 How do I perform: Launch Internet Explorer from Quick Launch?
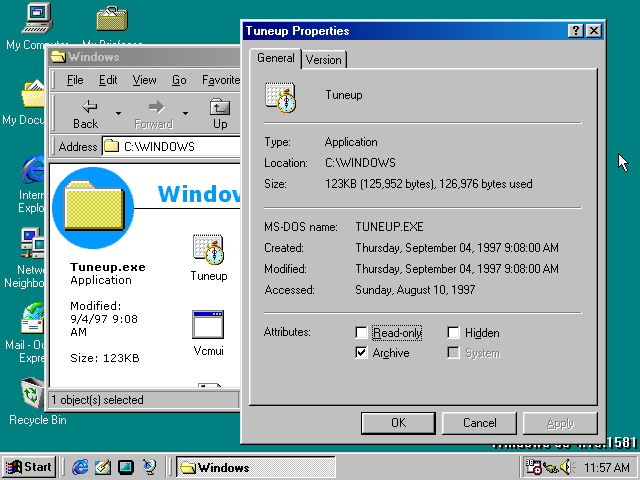click(80, 467)
